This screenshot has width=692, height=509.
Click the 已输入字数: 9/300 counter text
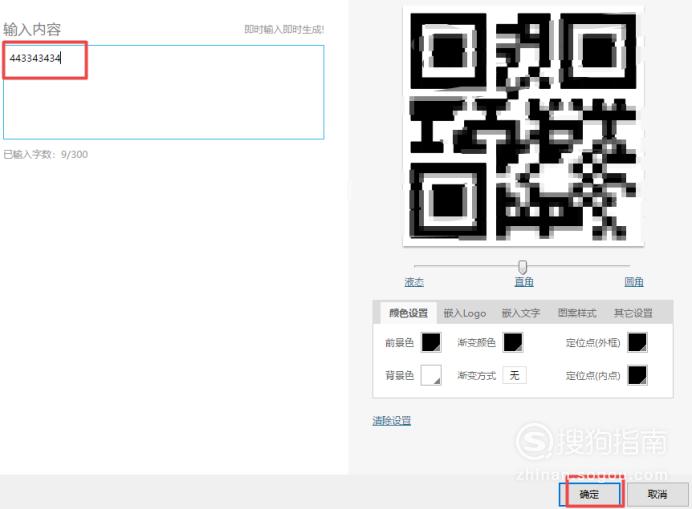[45, 155]
